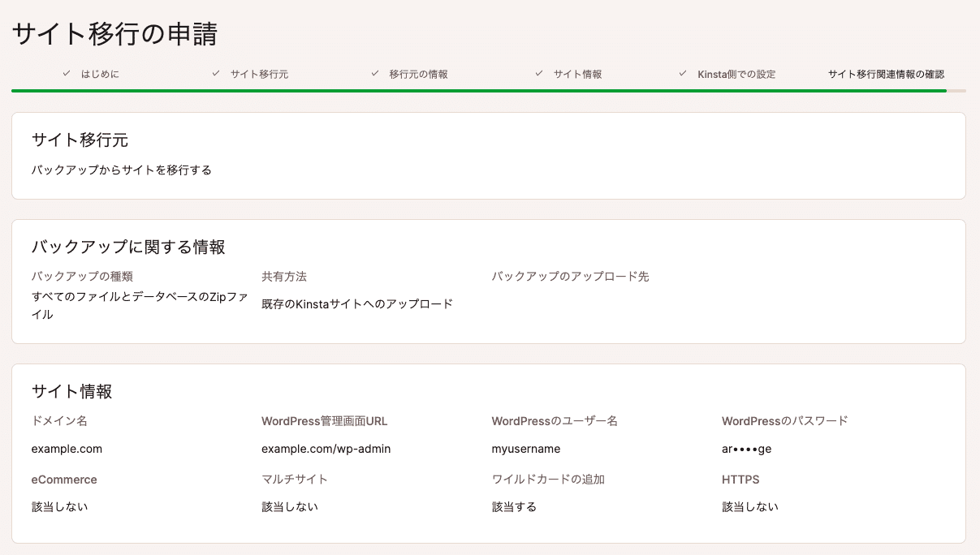Click the checkmark icon beside サイト移行元 step

(x=215, y=73)
